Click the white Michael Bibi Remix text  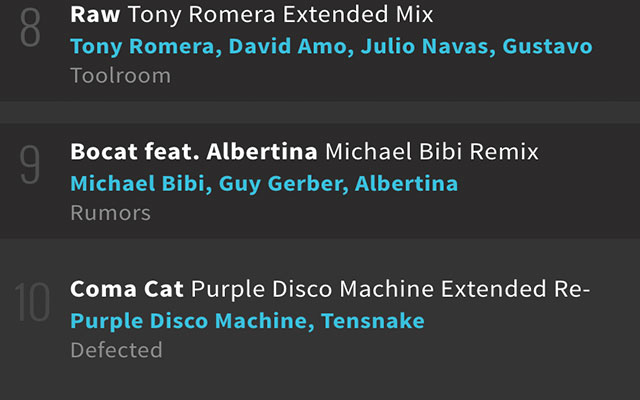(x=432, y=153)
